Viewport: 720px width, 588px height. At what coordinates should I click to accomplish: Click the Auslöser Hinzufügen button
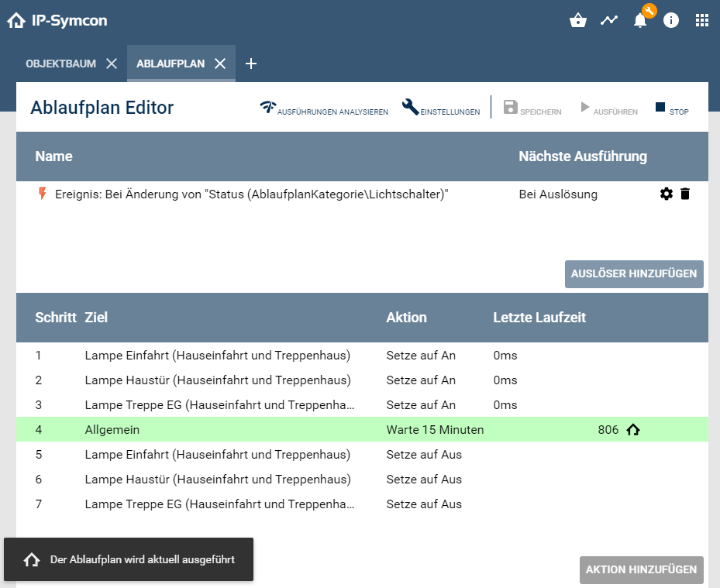(634, 274)
